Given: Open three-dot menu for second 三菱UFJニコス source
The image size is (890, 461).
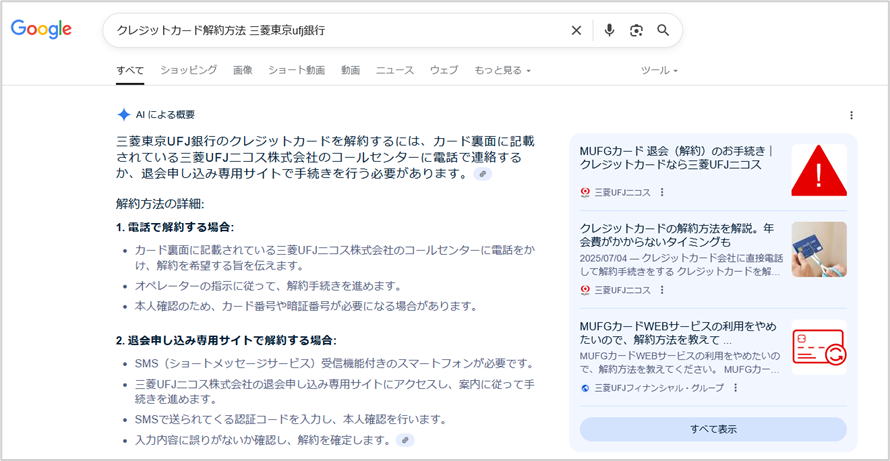Looking at the screenshot, I should [x=661, y=290].
